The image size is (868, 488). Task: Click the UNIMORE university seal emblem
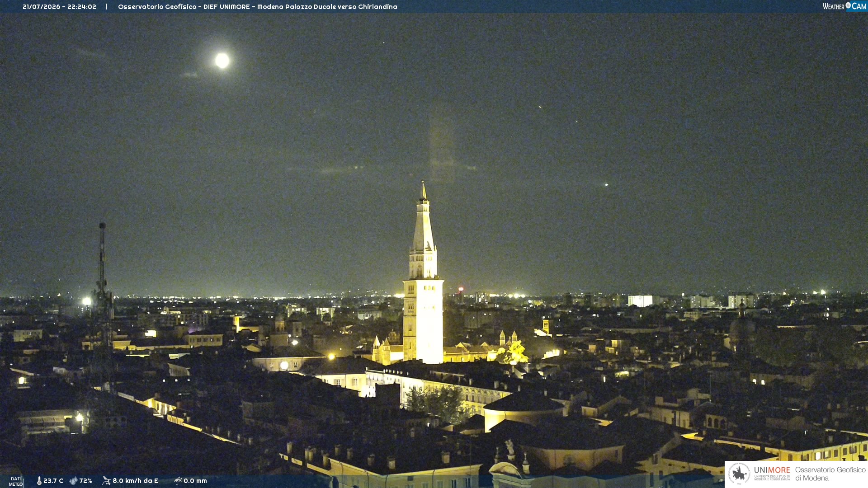(x=739, y=474)
